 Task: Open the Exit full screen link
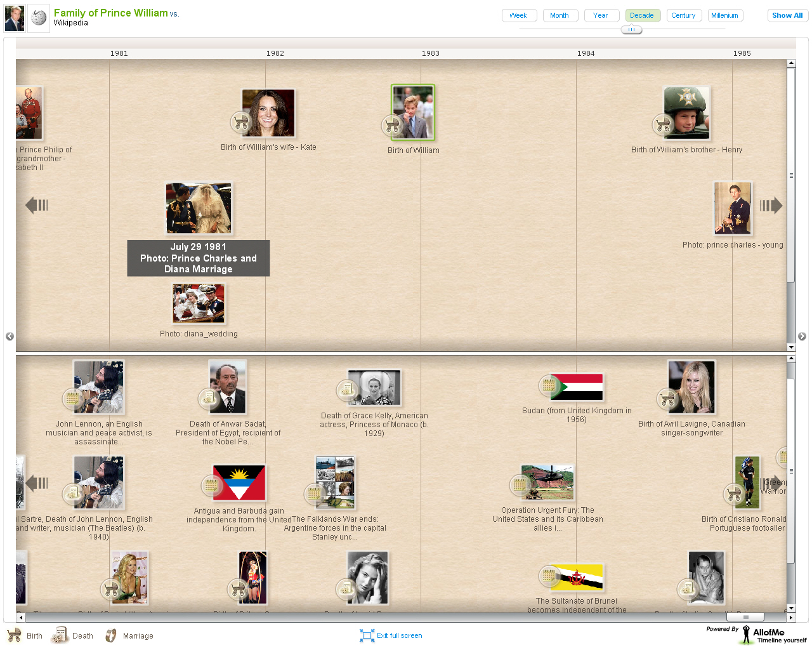[399, 635]
